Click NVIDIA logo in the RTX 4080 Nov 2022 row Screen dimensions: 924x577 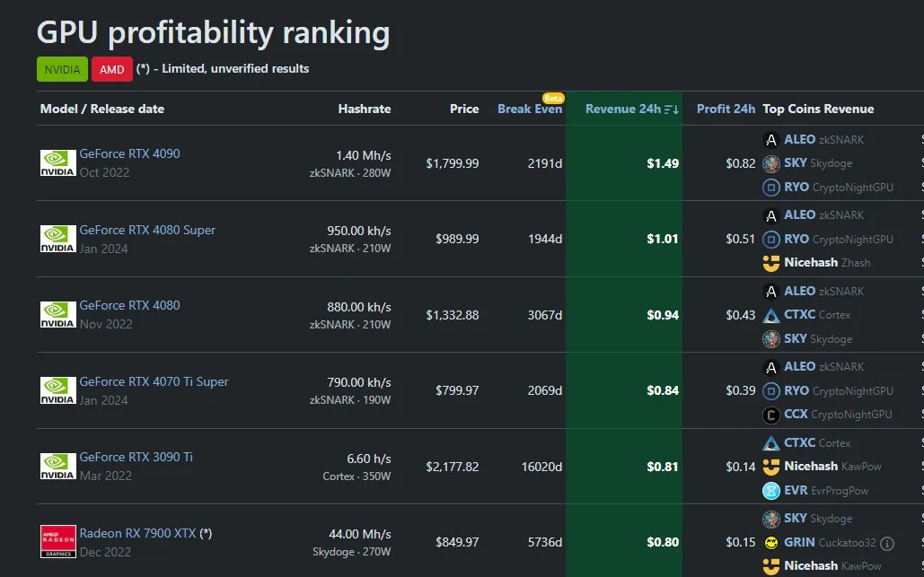point(57,315)
